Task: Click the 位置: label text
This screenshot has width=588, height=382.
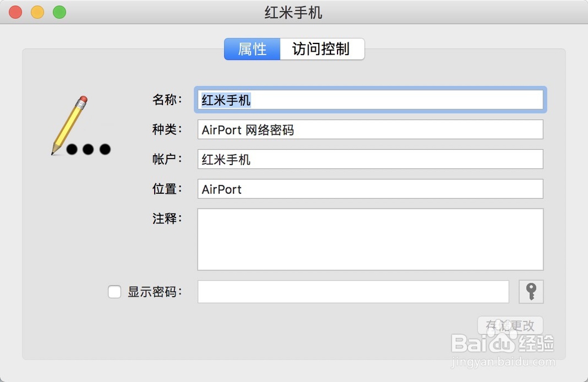Action: pyautogui.click(x=167, y=189)
